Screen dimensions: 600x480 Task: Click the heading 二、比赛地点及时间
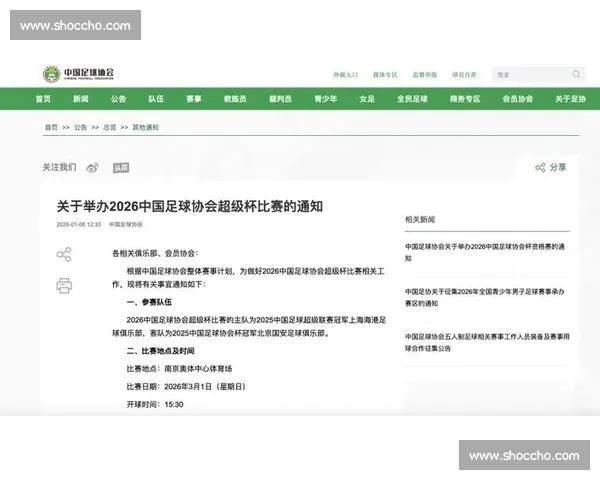click(x=160, y=351)
